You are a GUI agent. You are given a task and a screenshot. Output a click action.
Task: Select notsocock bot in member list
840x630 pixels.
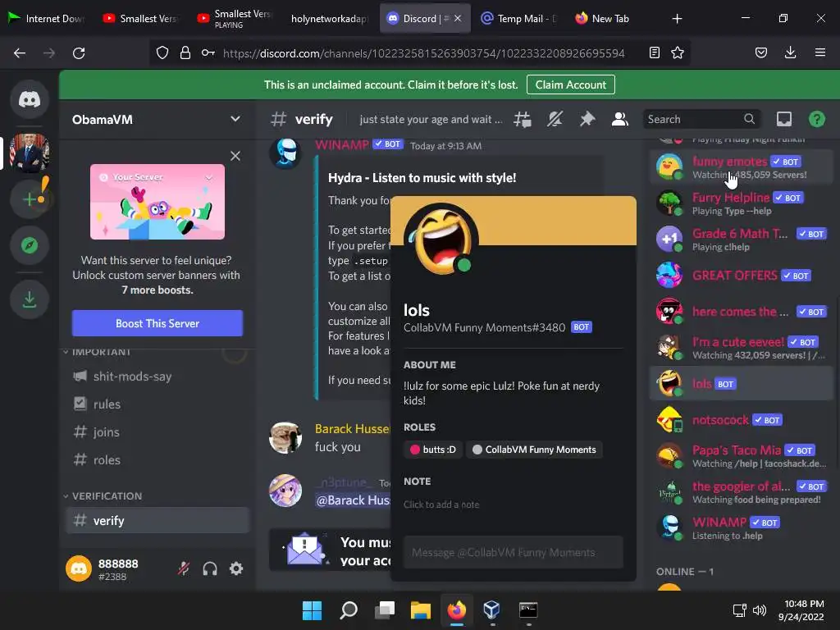(742, 419)
